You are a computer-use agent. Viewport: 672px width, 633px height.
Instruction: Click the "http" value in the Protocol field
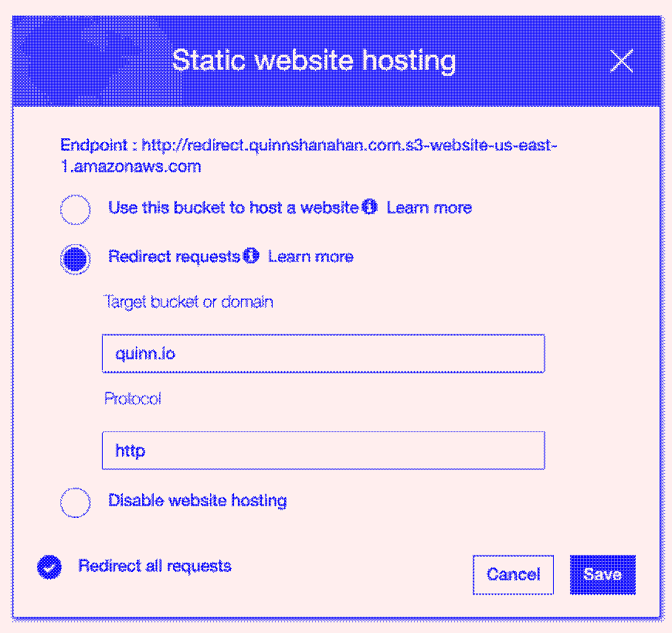(130, 450)
